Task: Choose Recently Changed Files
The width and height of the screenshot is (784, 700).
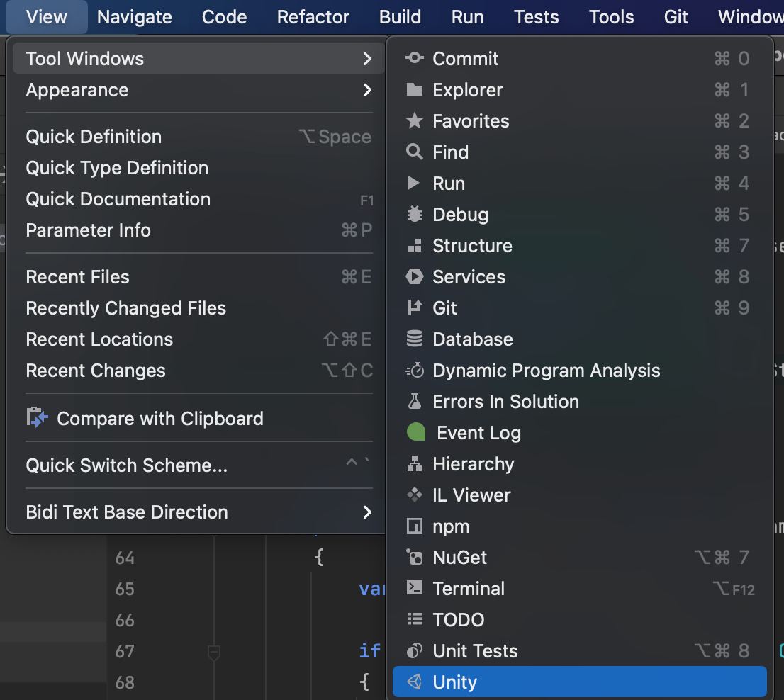Action: [x=199, y=308]
